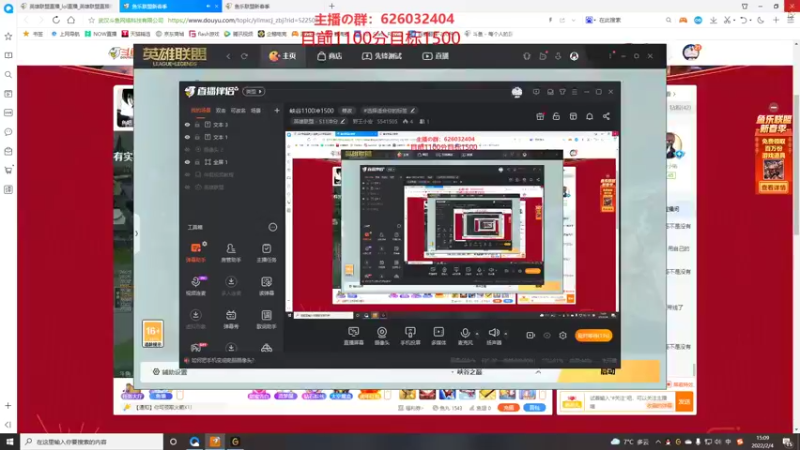This screenshot has width=800, height=450.
Task: Open the 商店 store tab in the League client
Action: click(x=330, y=56)
